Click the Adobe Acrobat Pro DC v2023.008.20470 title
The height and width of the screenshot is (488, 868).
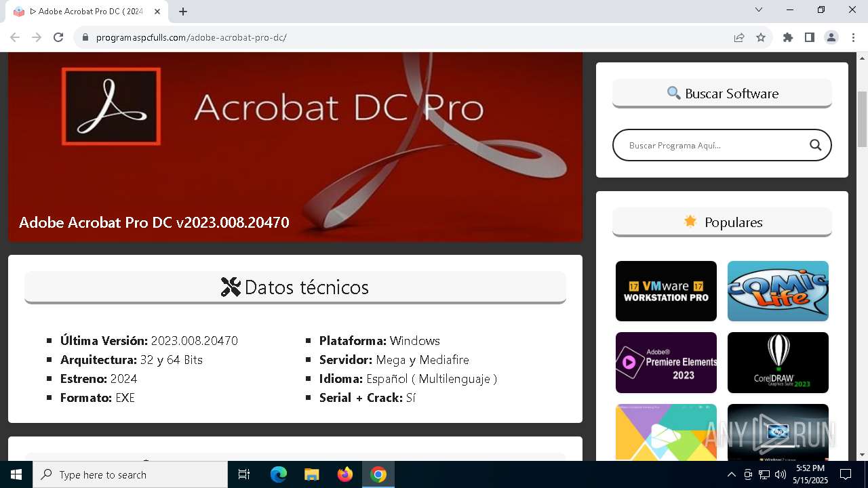(x=154, y=222)
